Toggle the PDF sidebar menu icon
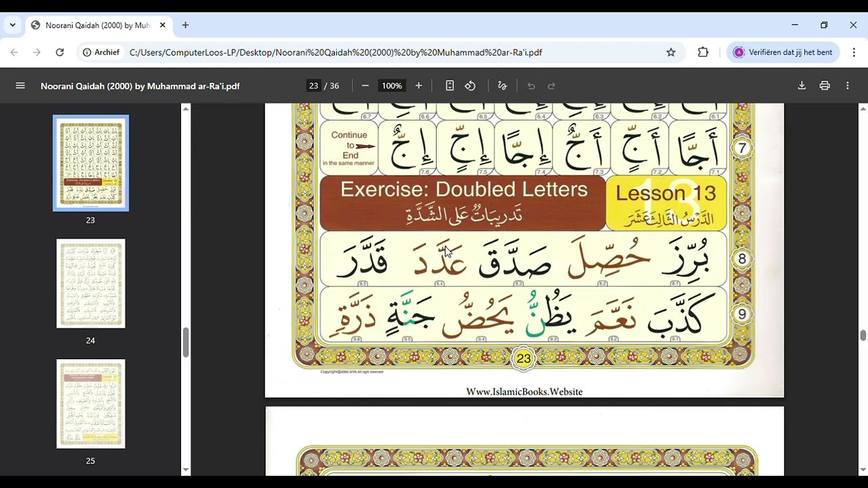The height and width of the screenshot is (488, 868). (x=20, y=86)
